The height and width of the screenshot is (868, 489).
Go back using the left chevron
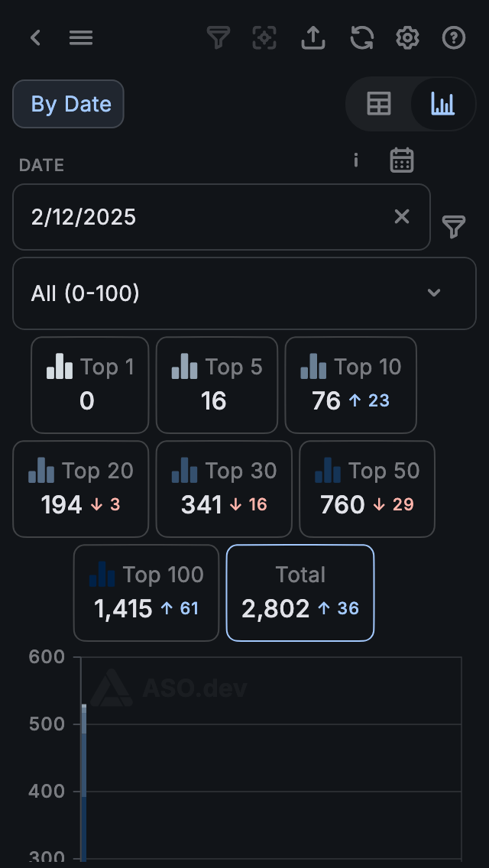[x=35, y=37]
